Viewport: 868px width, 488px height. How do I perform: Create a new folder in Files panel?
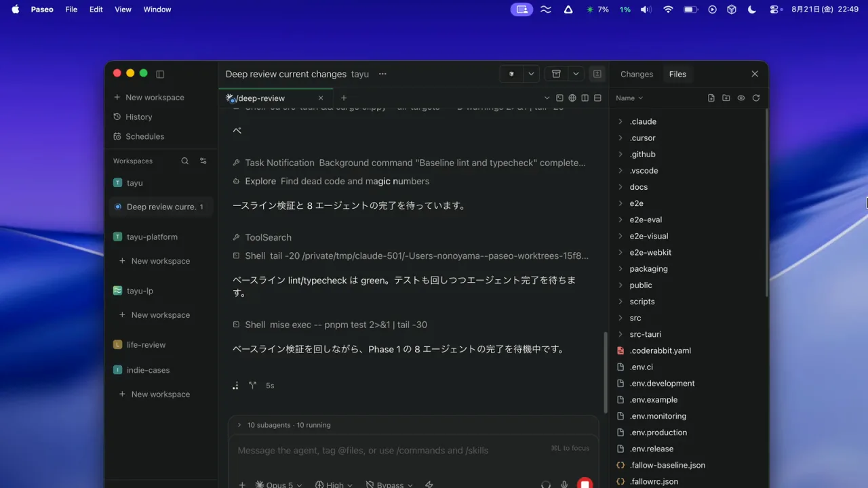coord(726,98)
